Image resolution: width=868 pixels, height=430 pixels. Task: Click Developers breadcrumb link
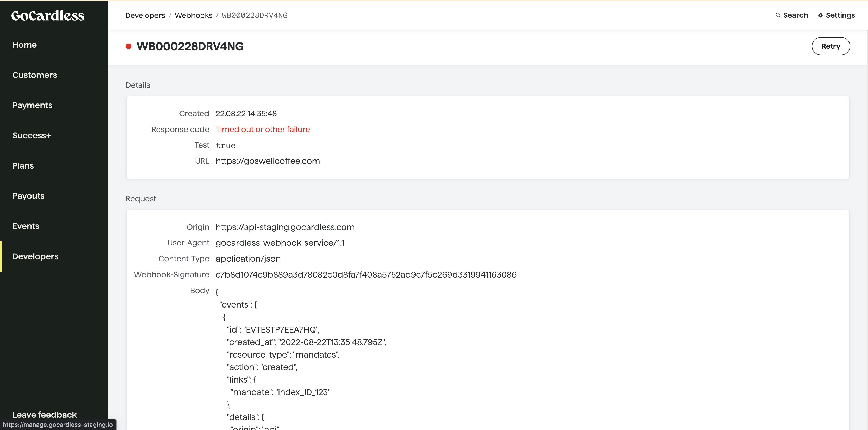tap(145, 15)
